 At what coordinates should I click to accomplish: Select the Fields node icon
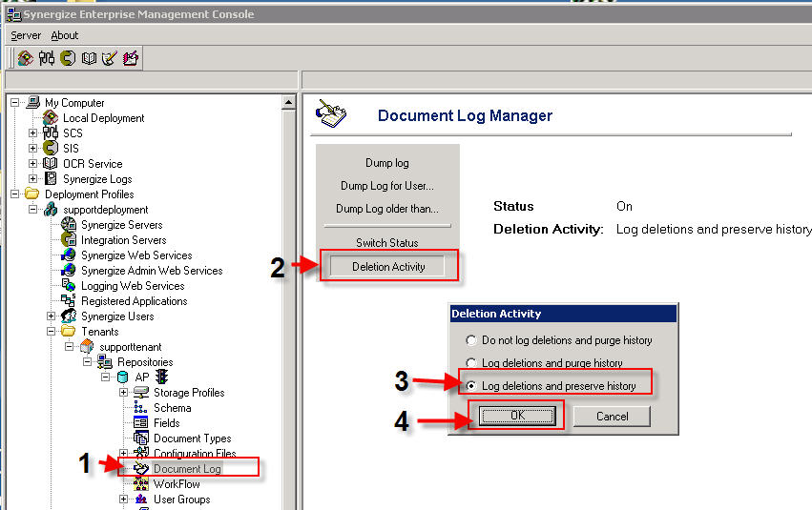click(141, 422)
